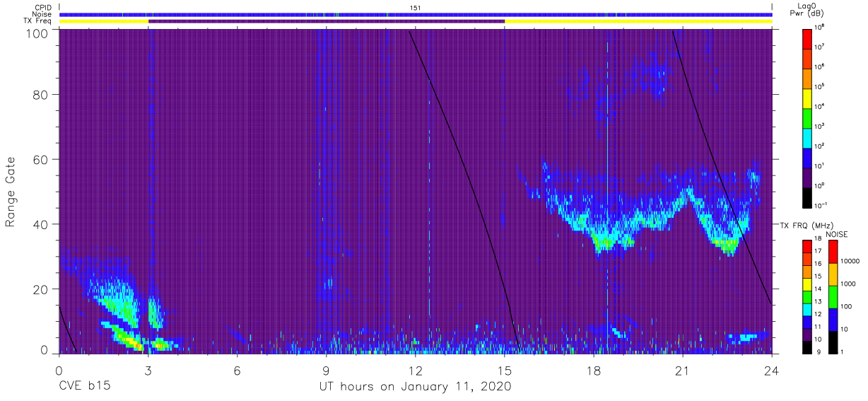
Task: Select the cyan segment of the Lag0 power colorbar
Action: click(807, 137)
